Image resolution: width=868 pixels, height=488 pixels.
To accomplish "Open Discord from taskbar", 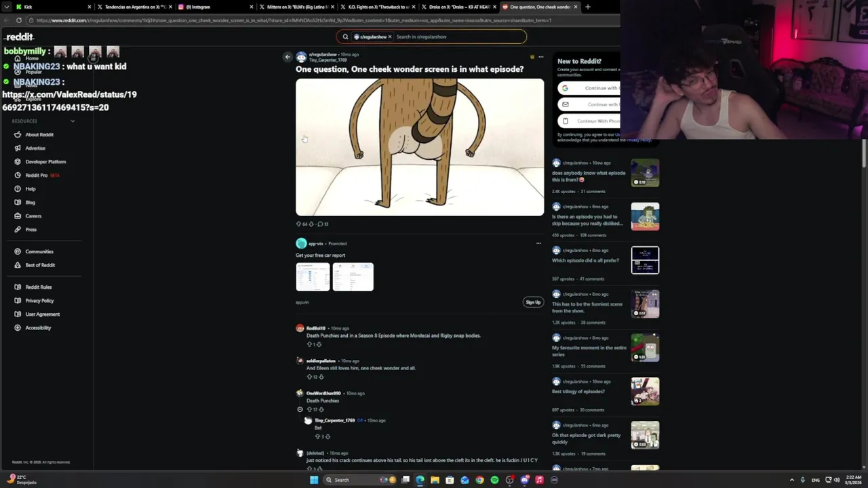I will point(524,480).
